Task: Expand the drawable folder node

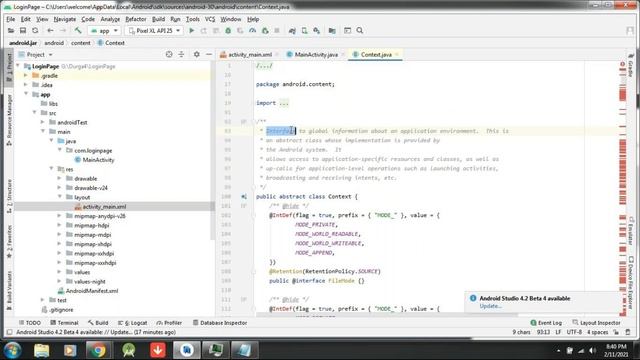Action: point(60,178)
